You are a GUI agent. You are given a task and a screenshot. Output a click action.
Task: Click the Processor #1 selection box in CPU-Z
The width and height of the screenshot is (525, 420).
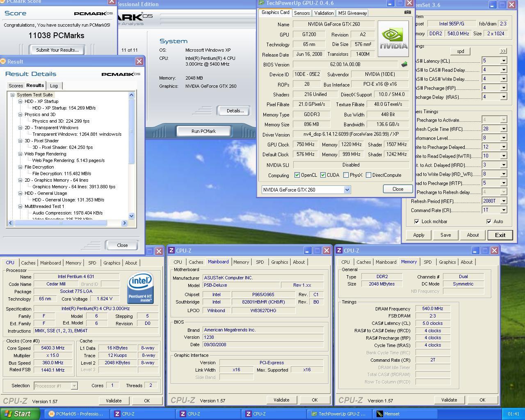point(55,386)
